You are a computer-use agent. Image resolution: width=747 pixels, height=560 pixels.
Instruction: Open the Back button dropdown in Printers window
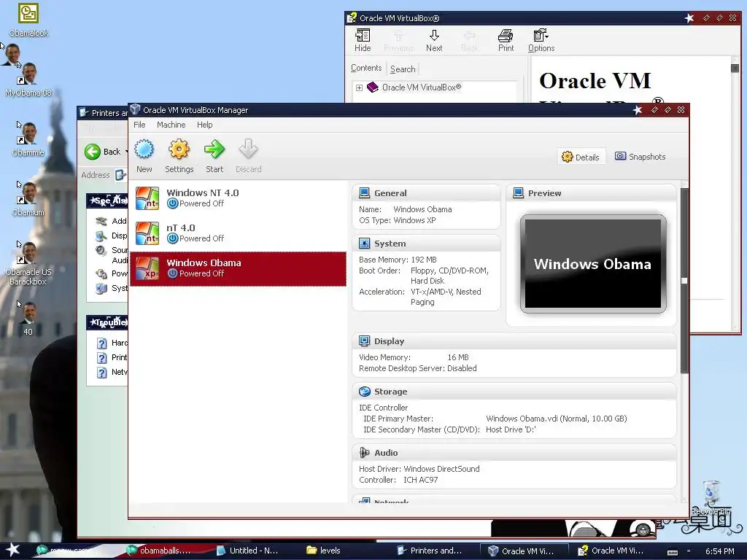126,152
